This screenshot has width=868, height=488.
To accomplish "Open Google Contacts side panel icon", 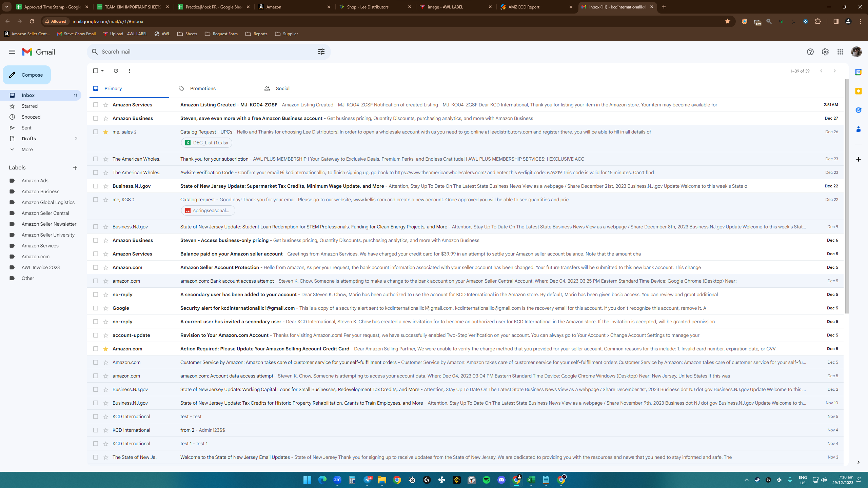I will (858, 129).
